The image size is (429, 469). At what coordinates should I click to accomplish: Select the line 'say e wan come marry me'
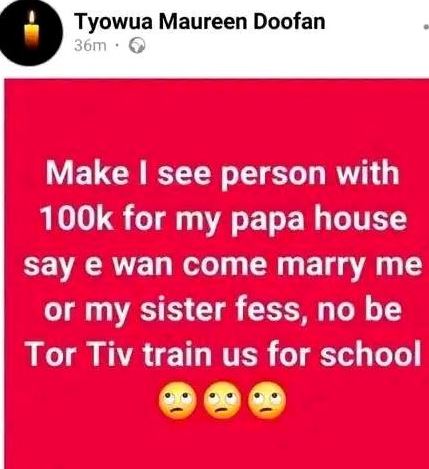(x=223, y=265)
